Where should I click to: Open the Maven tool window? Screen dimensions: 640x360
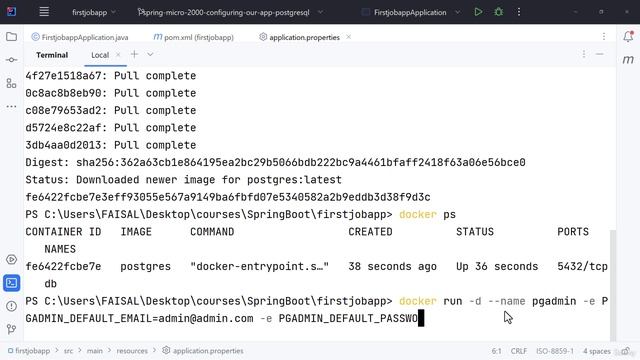click(628, 60)
